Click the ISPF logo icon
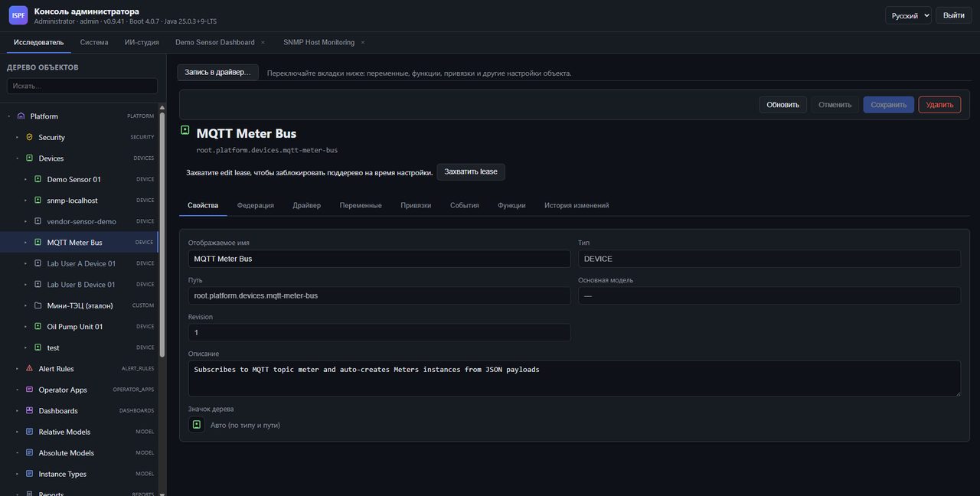980x496 pixels. [x=18, y=15]
